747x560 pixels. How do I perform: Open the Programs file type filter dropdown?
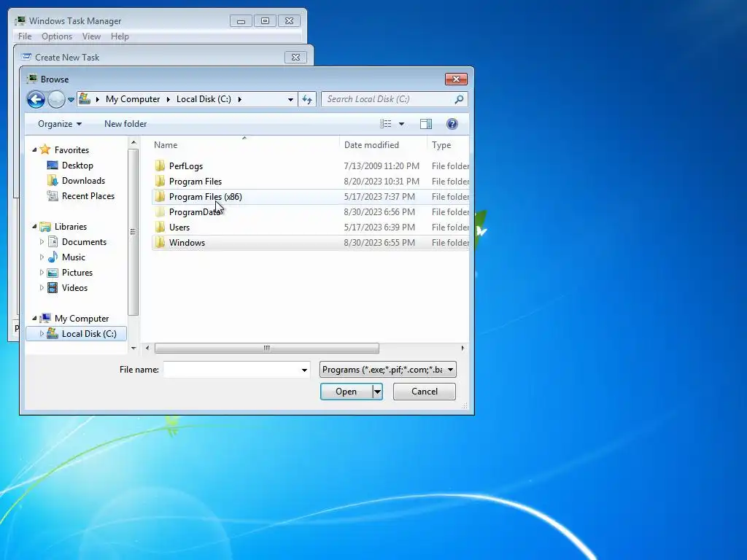pos(388,370)
